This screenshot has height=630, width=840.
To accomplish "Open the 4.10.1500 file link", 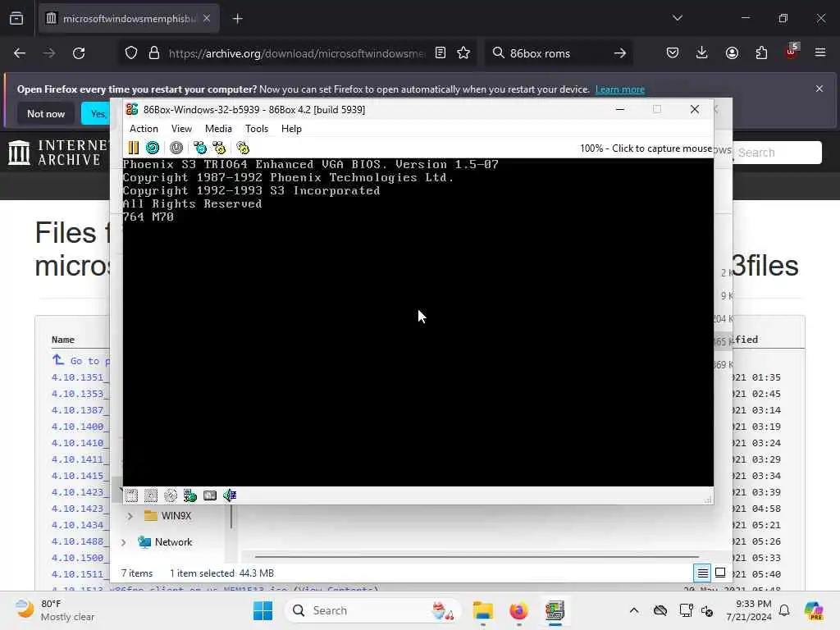I will 80,558.
